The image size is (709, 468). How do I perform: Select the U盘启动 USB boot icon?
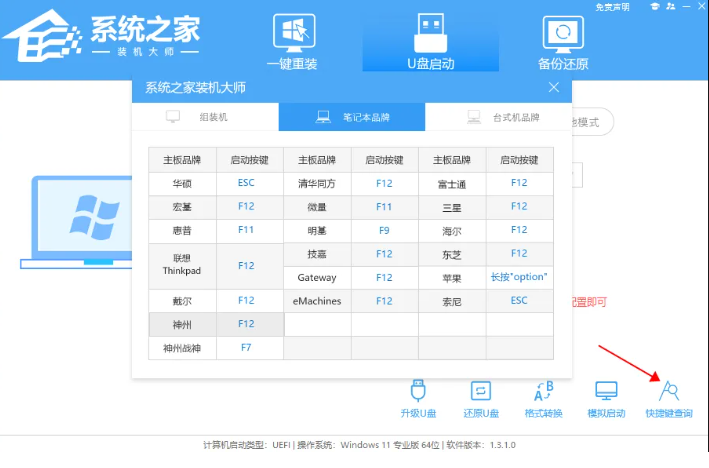[x=430, y=42]
